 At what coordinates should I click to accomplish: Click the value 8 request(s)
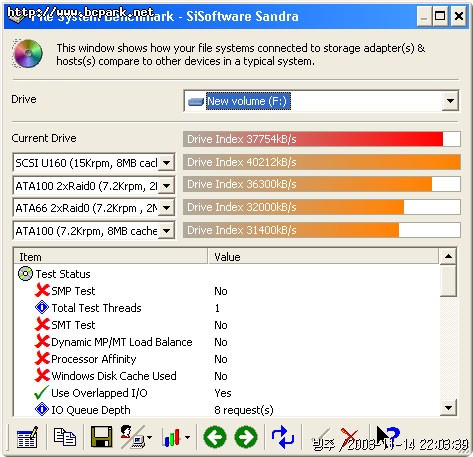coord(244,410)
